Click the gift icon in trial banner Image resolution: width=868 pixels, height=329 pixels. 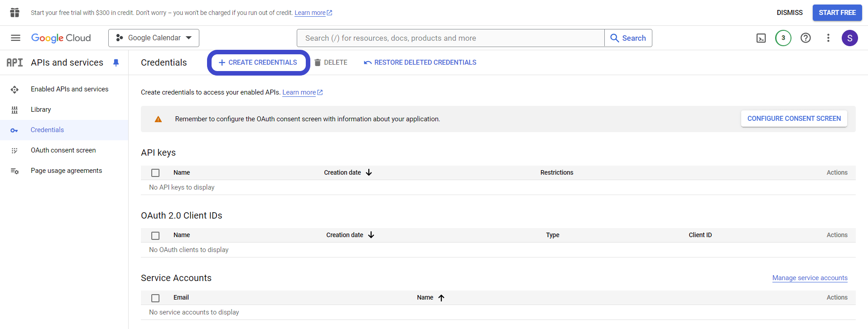[x=15, y=13]
